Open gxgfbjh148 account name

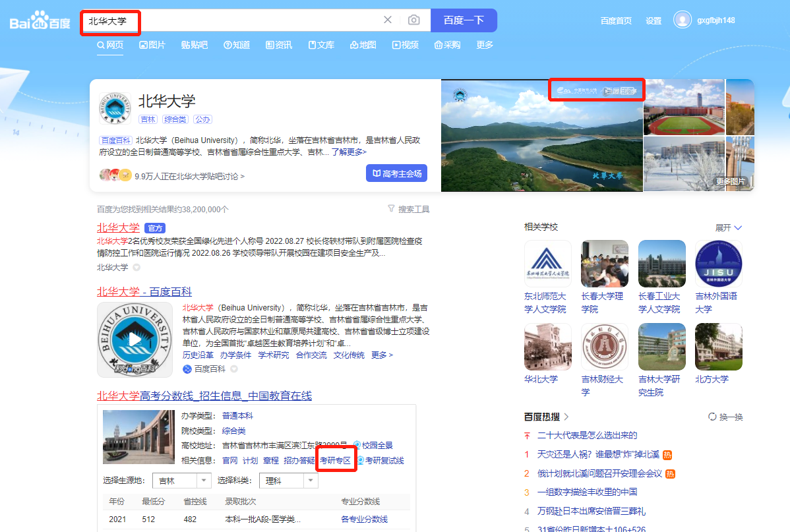(x=716, y=20)
